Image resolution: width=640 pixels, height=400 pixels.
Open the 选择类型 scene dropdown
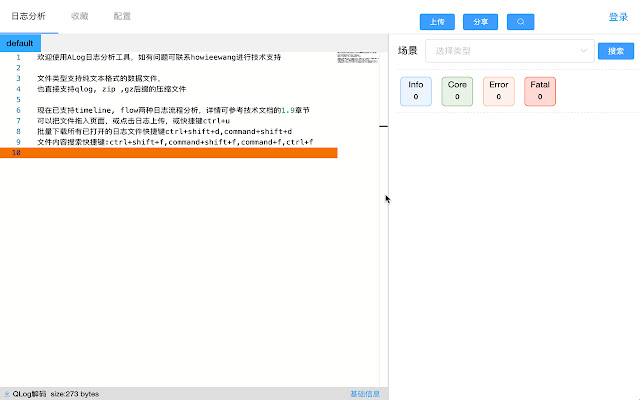(x=510, y=51)
